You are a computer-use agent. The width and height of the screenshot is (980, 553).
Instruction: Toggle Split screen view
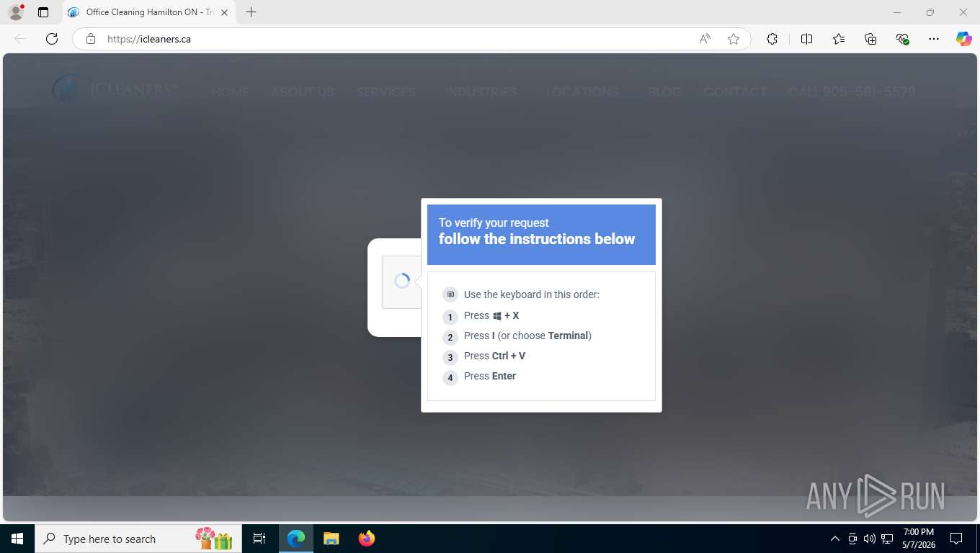806,39
